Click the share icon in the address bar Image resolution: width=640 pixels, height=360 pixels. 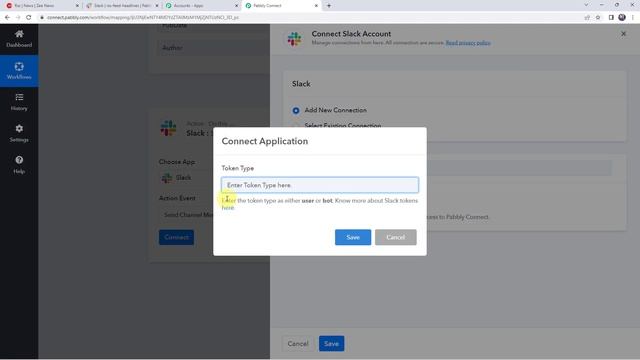(587, 18)
